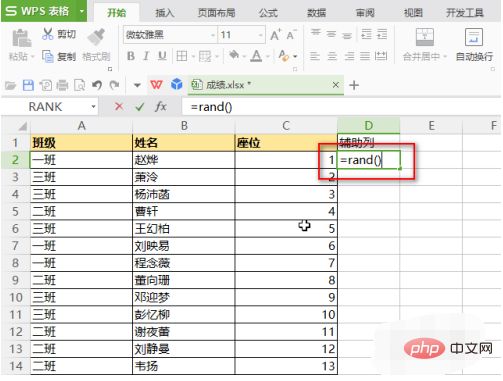503x381 pixels.
Task: Select column D header
Action: 368,126
